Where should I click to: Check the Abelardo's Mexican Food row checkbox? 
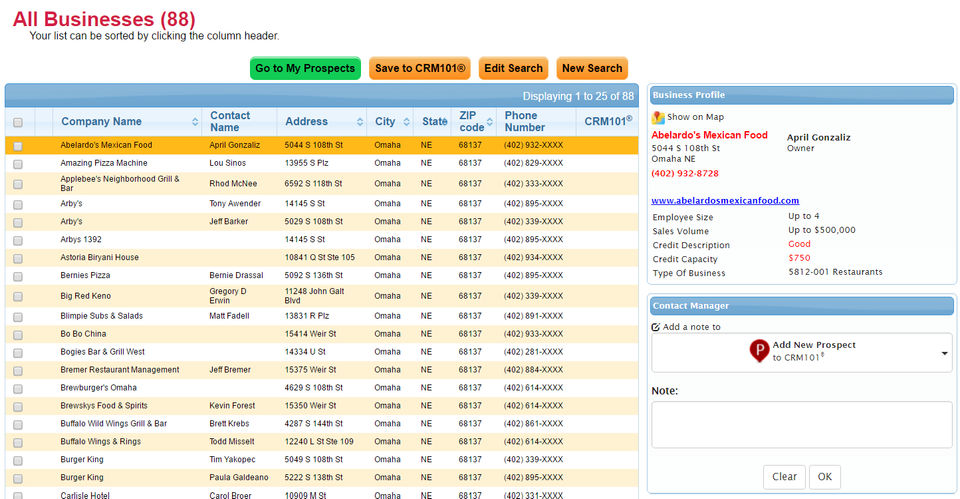[18, 146]
